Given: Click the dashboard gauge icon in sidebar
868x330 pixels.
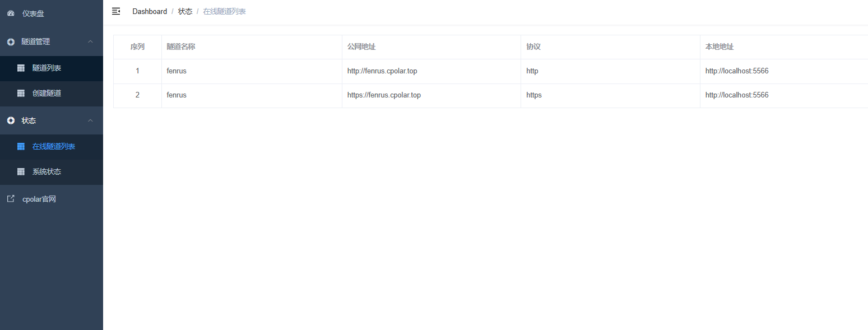Looking at the screenshot, I should 11,13.
